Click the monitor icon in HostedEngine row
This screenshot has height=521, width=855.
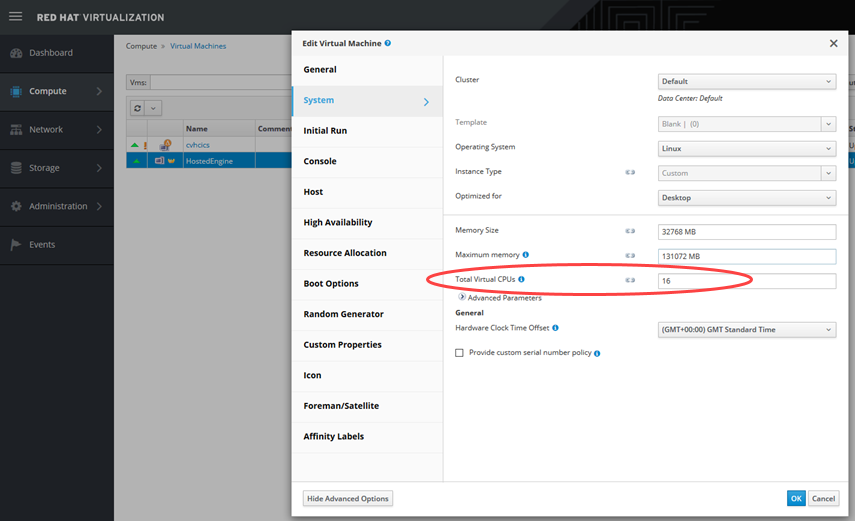click(x=159, y=161)
